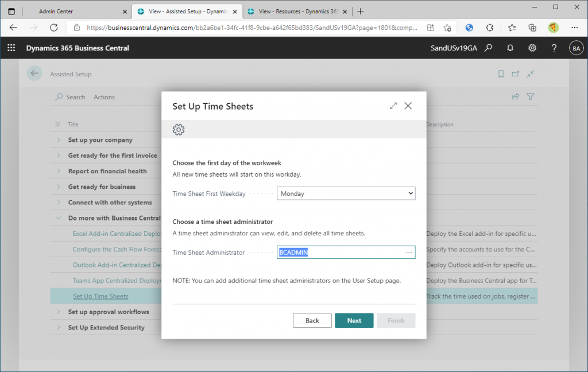Toggle the filter pane icon
Screen dimensions: 588x372
pyautogui.click(x=530, y=97)
